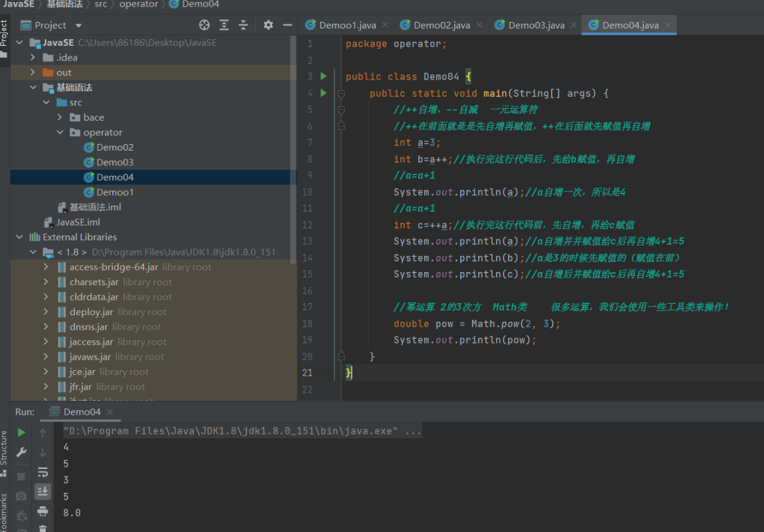This screenshot has height=532, width=764.
Task: Switch to Demo03.java editor tab
Action: click(x=536, y=25)
